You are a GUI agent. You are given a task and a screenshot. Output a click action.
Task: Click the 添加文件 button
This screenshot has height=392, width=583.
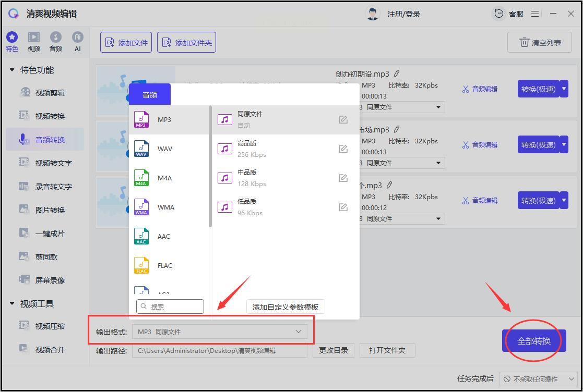coord(126,42)
